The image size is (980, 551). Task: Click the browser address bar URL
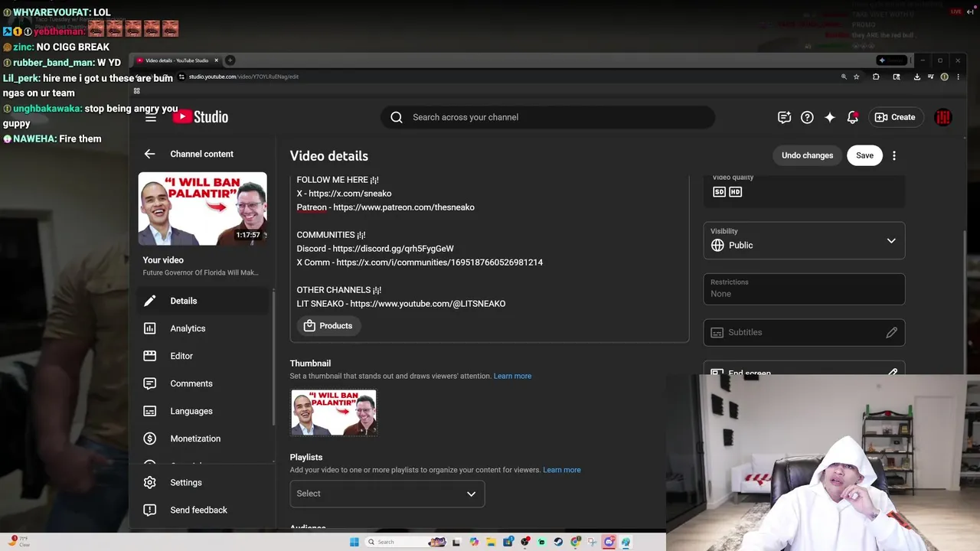click(x=243, y=77)
